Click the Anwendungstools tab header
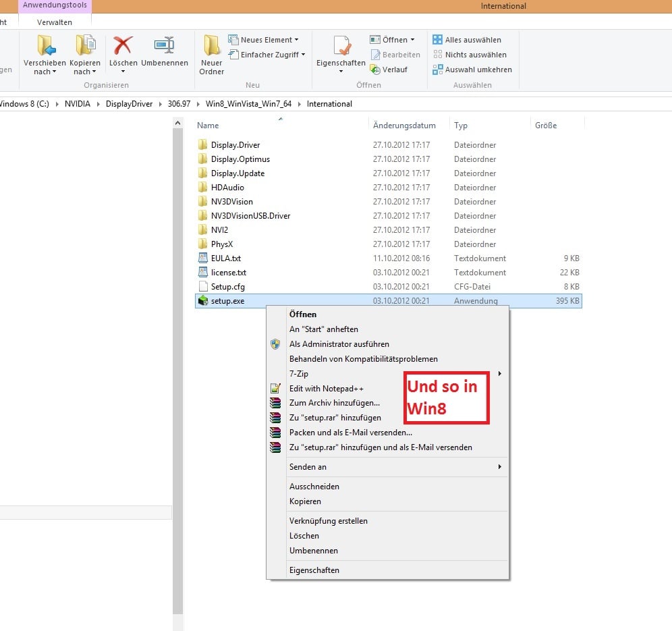Viewport: 672px width, 631px height. 55,5
